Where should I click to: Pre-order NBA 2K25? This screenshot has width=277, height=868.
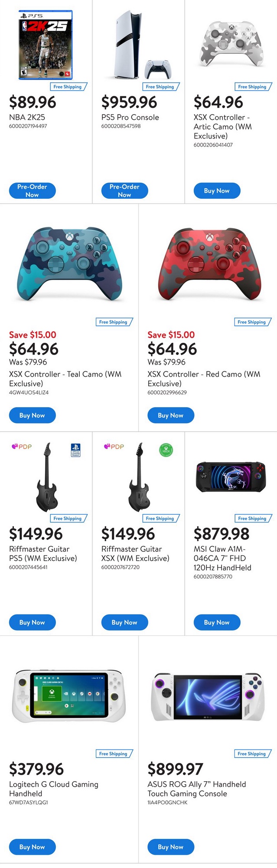[33, 191]
